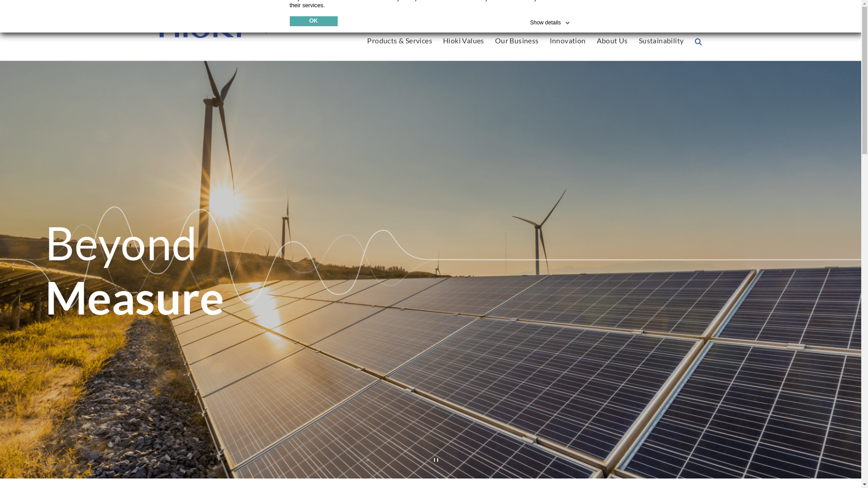Open Products & Services menu
This screenshot has height=488, width=868.
(x=399, y=41)
